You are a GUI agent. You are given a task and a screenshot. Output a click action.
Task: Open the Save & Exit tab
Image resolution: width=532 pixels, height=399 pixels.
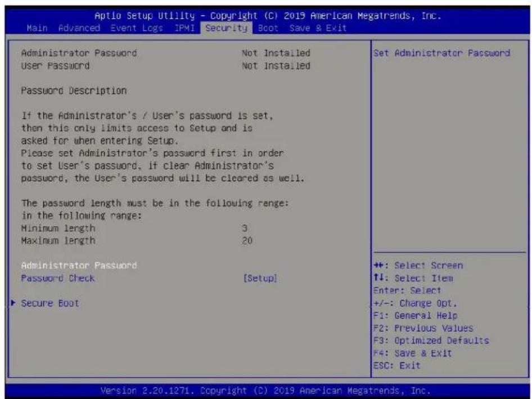(x=318, y=28)
